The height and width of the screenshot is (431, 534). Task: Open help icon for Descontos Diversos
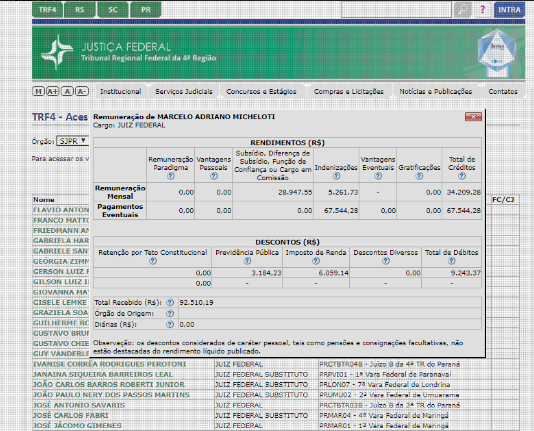(x=386, y=261)
